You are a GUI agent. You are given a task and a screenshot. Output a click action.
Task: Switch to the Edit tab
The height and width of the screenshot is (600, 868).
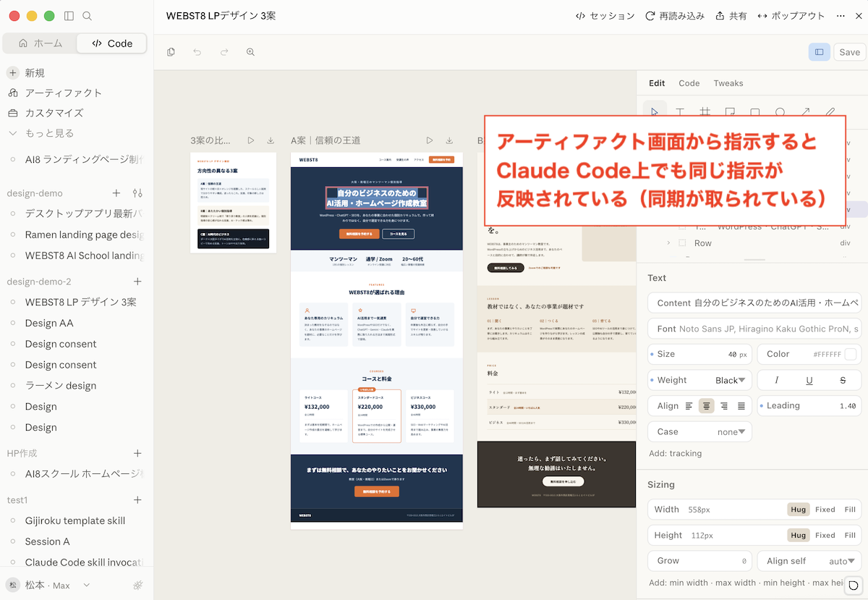(657, 83)
